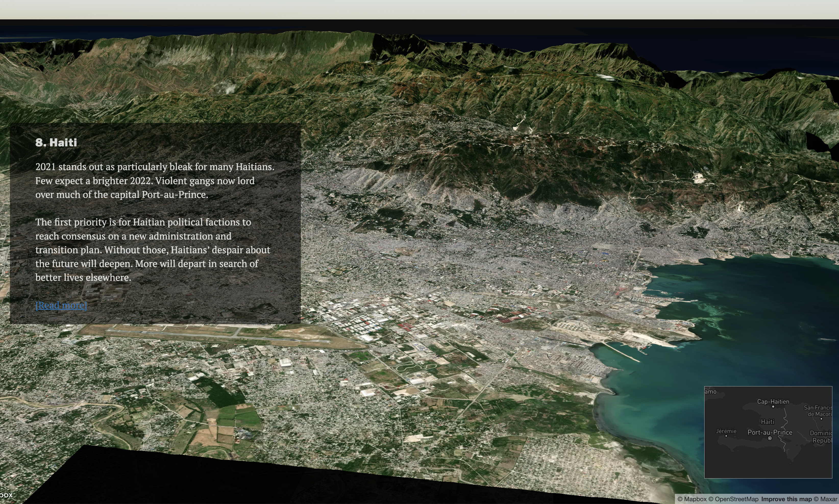Click the Port-au-Prince label on minimap
839x504 pixels.
[x=770, y=432]
